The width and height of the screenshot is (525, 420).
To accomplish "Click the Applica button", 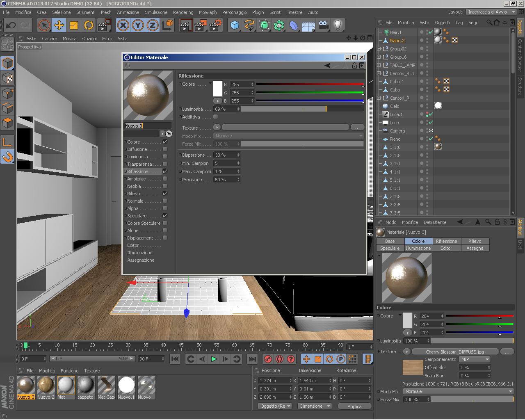I will coord(354,406).
